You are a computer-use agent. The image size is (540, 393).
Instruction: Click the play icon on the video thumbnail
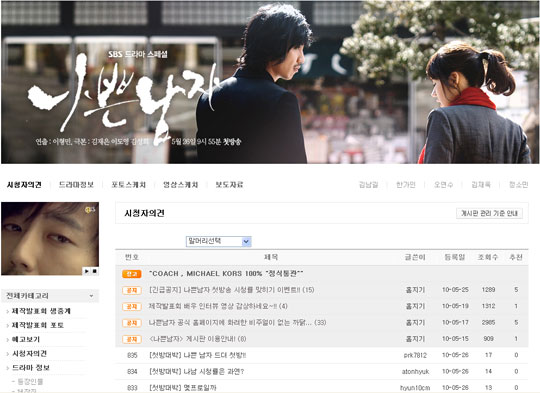click(x=86, y=271)
